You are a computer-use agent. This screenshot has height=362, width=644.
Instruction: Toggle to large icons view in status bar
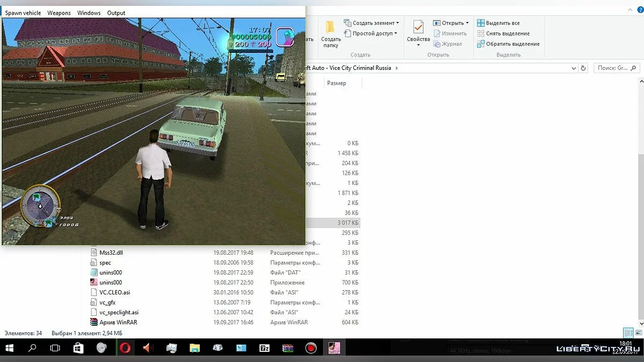(x=638, y=333)
